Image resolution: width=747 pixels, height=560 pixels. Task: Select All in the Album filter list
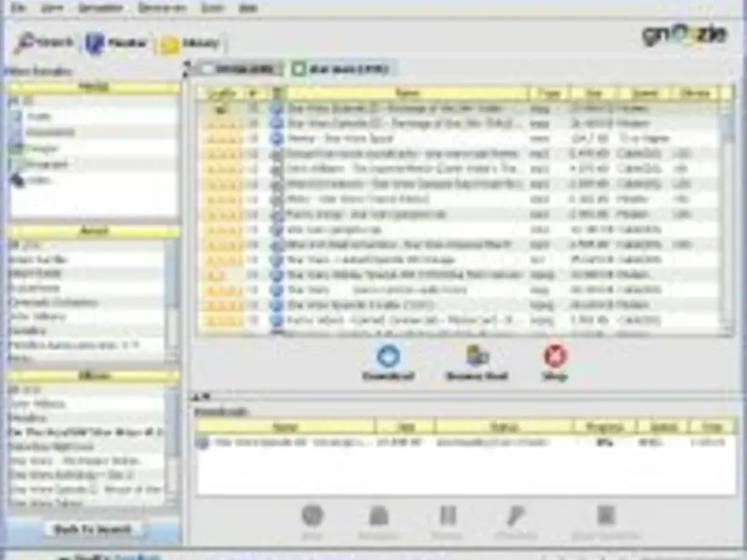coord(87,390)
